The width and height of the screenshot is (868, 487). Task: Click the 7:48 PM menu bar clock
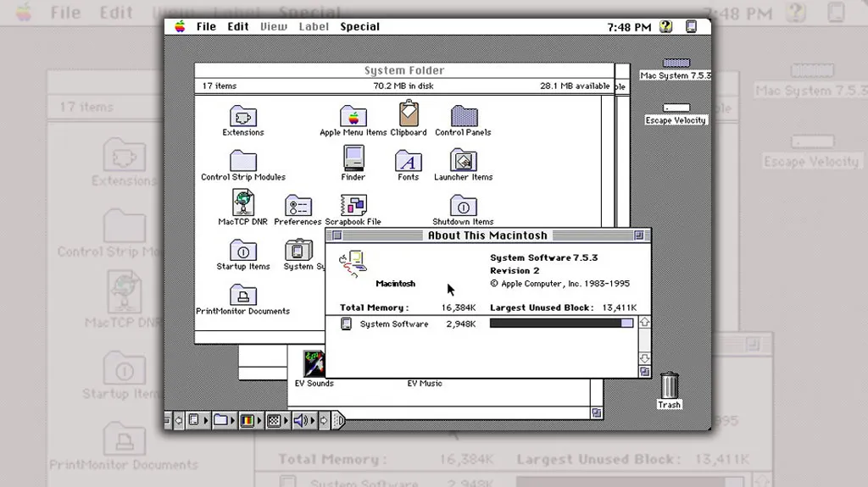tap(629, 27)
